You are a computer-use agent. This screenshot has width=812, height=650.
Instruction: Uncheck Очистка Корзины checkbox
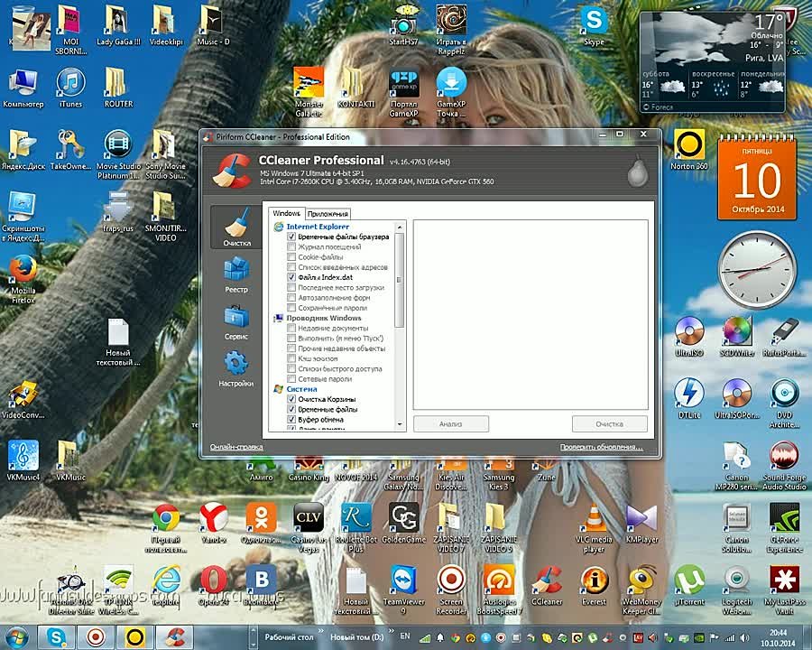tap(291, 399)
